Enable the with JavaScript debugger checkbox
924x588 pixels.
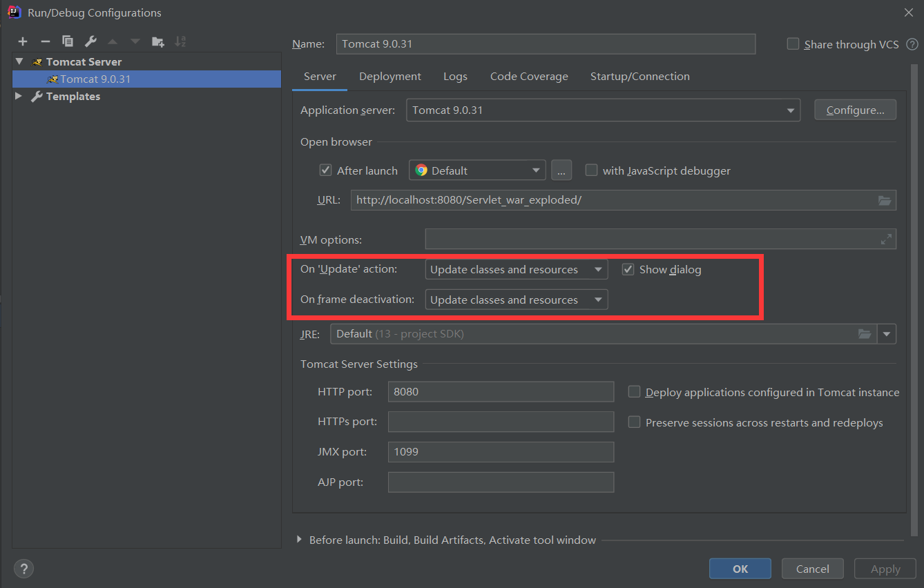[592, 170]
